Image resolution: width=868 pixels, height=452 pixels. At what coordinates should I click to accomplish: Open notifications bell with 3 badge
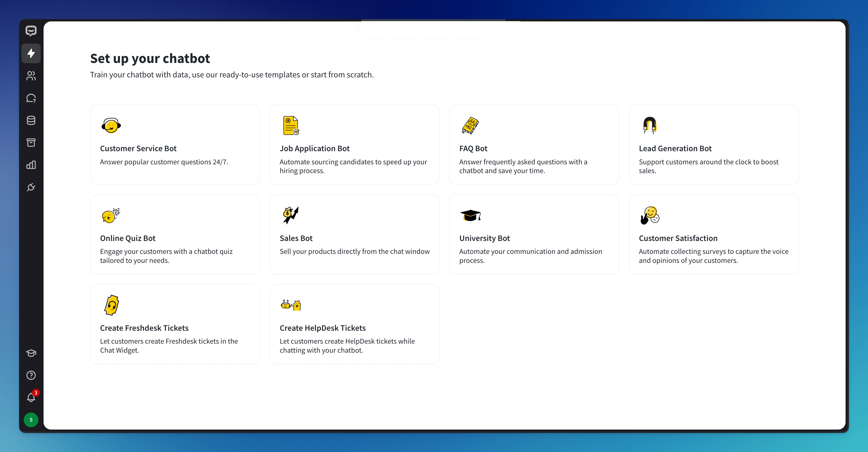click(x=31, y=397)
